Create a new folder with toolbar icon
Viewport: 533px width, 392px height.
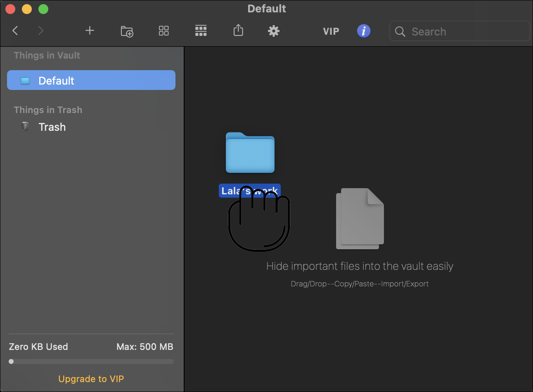[127, 31]
